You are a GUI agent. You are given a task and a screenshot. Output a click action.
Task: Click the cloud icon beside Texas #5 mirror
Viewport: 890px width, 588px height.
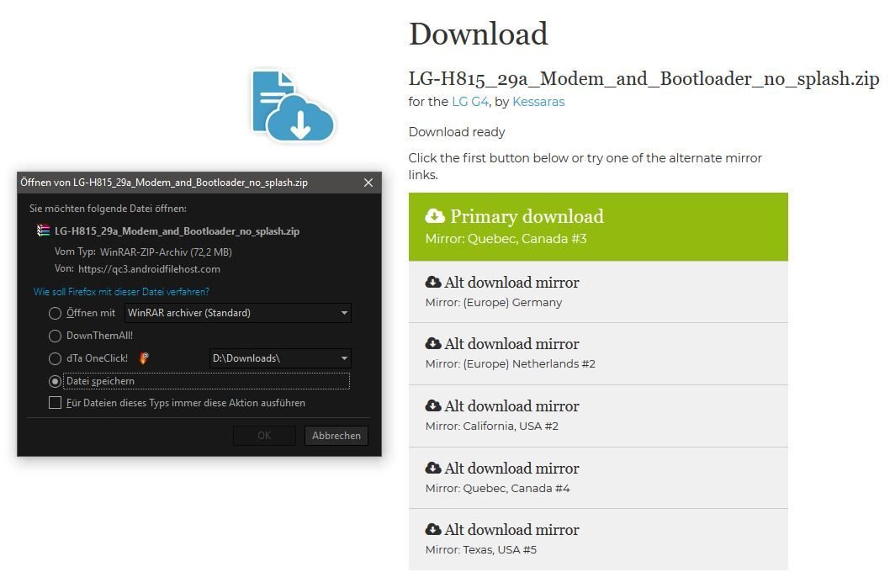coord(433,528)
